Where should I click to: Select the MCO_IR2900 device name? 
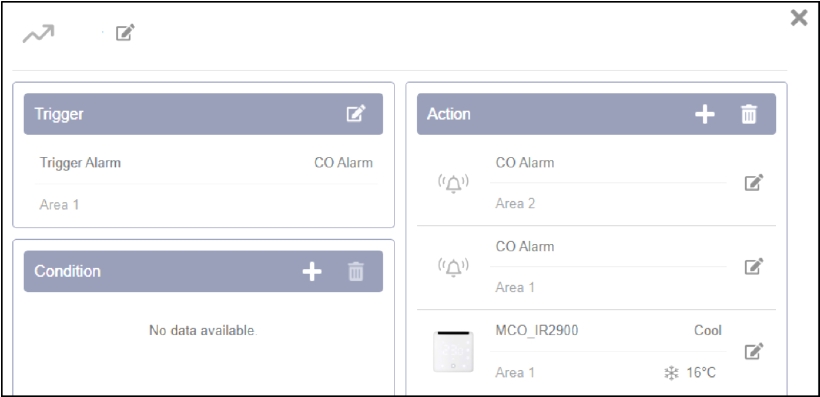[537, 331]
